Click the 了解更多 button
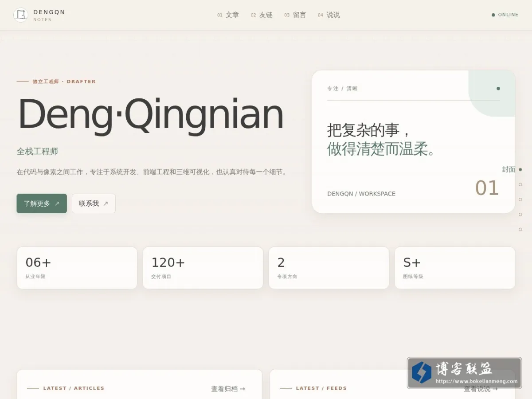 (x=42, y=203)
